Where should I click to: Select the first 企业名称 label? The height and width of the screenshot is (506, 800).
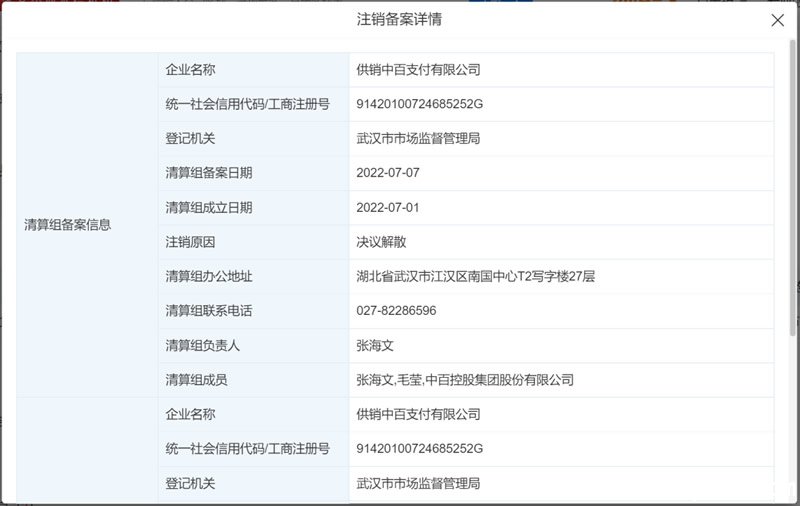[190, 69]
